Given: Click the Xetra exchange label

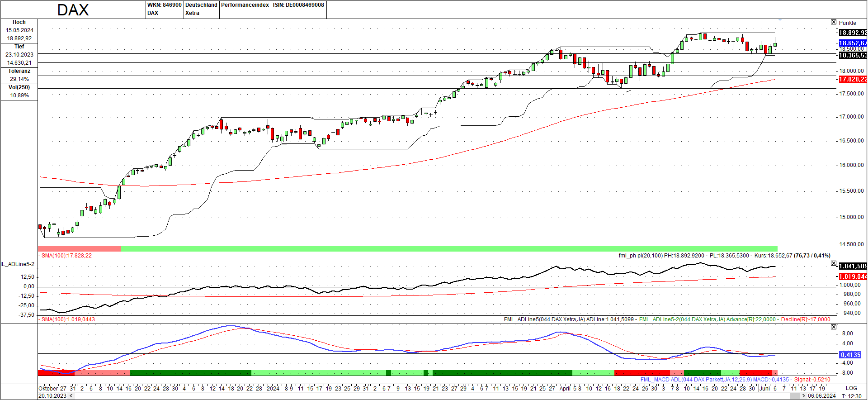Looking at the screenshot, I should [x=192, y=13].
